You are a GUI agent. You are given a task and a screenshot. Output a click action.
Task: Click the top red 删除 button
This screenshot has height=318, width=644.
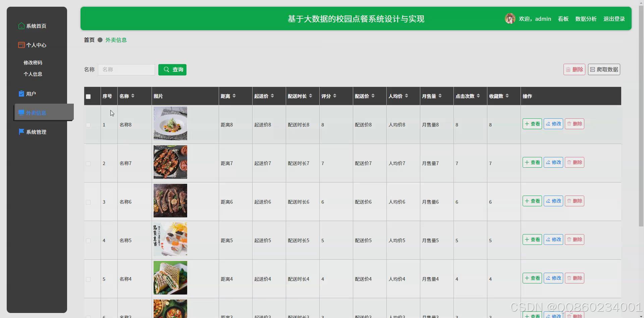pyautogui.click(x=574, y=69)
